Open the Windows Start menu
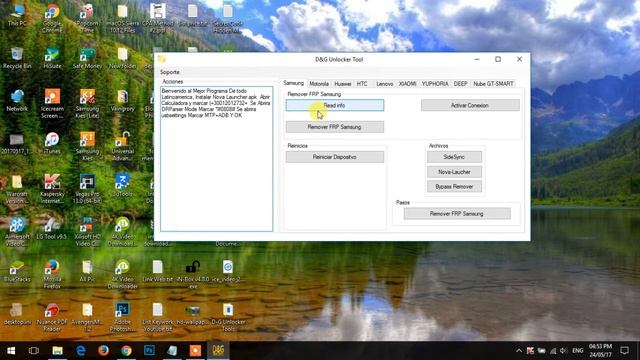 pos(11,350)
